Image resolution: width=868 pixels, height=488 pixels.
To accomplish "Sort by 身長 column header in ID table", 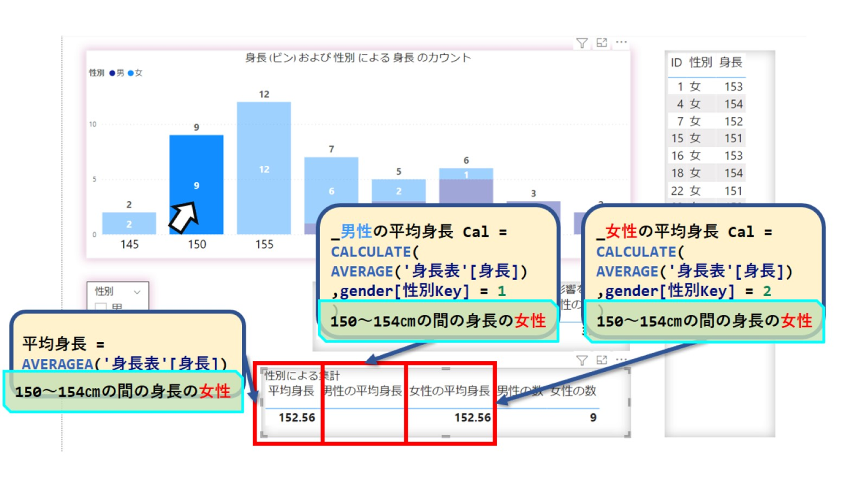I will 730,62.
